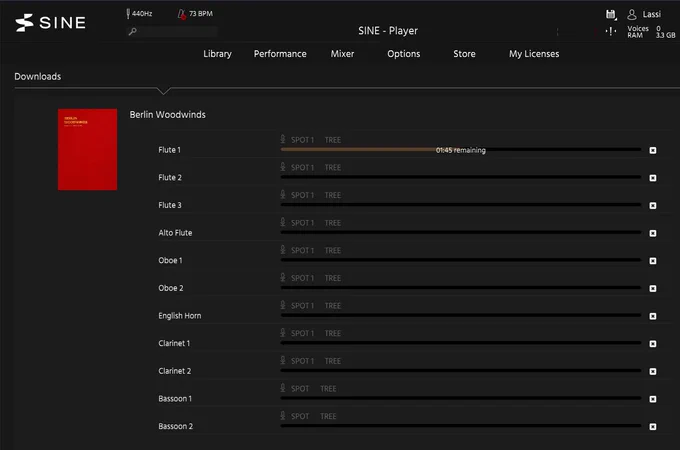Click SPOT 1 mic label for Flute 3
Screen dimensions: 680x450
[x=302, y=195]
